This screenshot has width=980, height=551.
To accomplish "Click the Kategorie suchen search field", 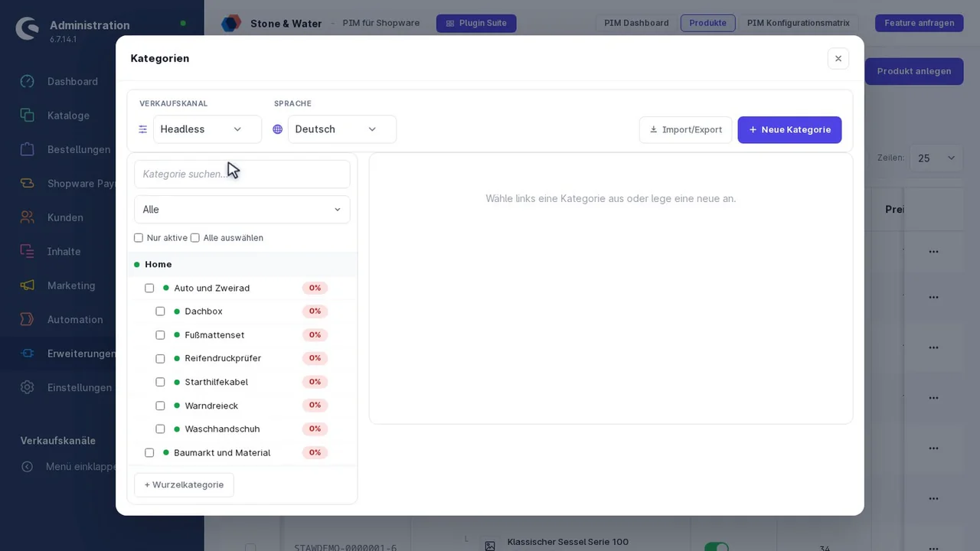I will pos(242,174).
